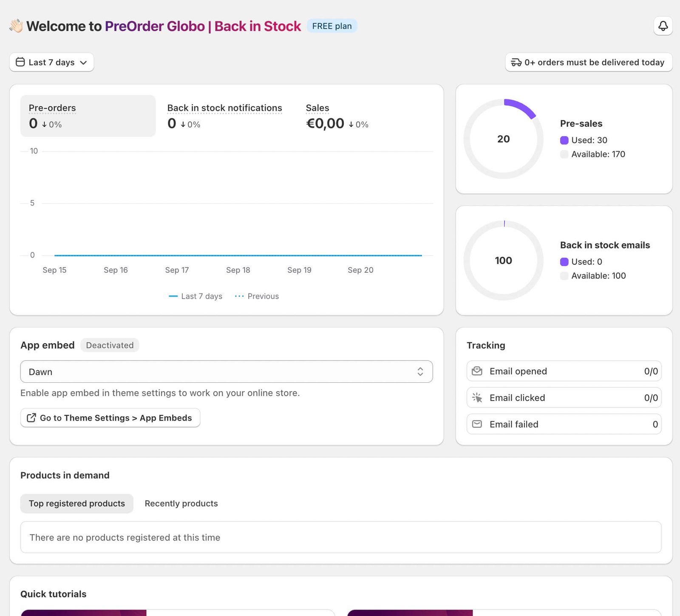Switch to Recently products tab

tap(181, 503)
